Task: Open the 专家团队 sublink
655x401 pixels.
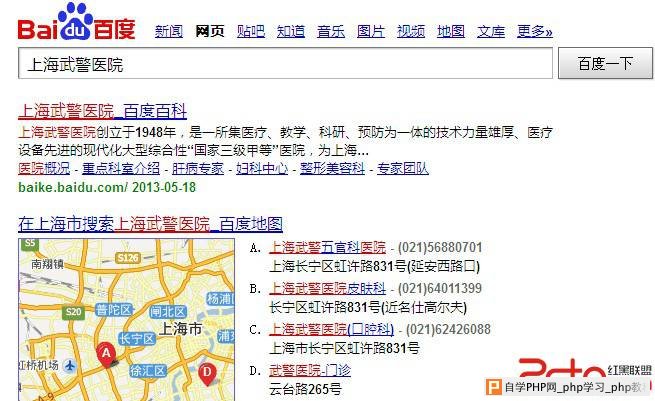Action: click(403, 168)
